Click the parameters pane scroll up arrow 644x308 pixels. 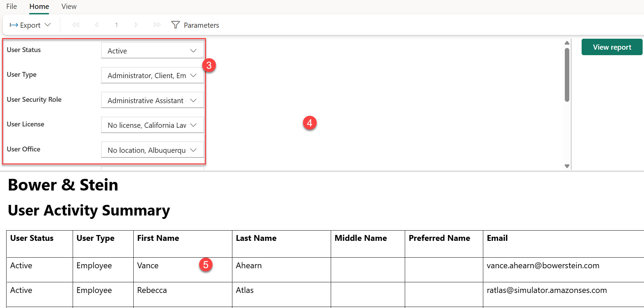[567, 43]
